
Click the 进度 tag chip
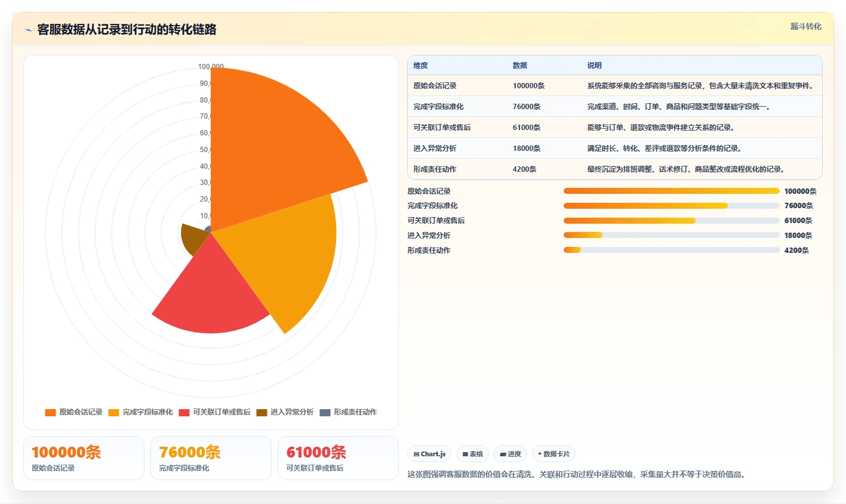click(x=510, y=454)
